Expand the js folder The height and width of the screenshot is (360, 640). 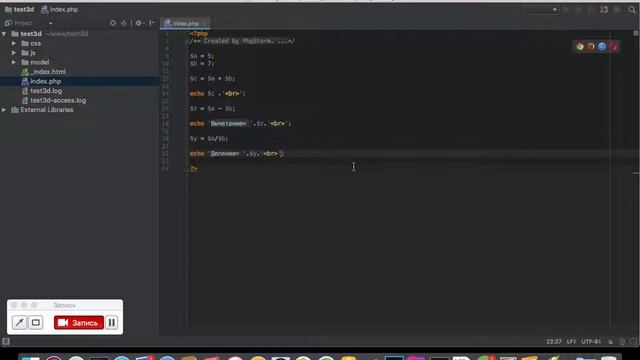(x=14, y=53)
